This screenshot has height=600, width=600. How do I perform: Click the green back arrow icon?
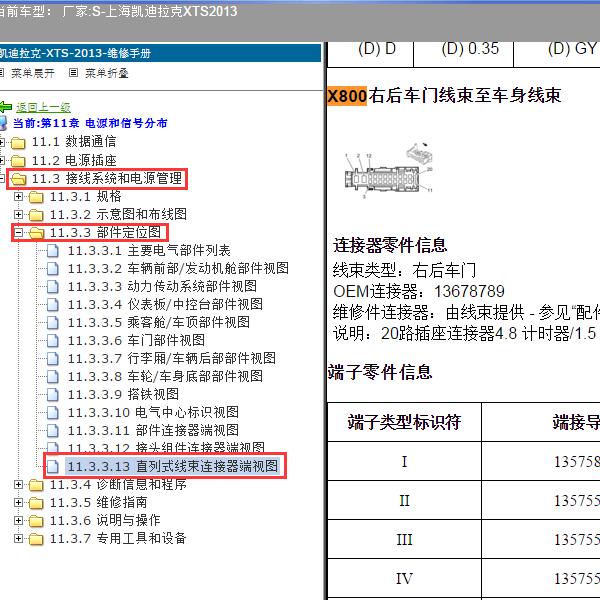6,107
